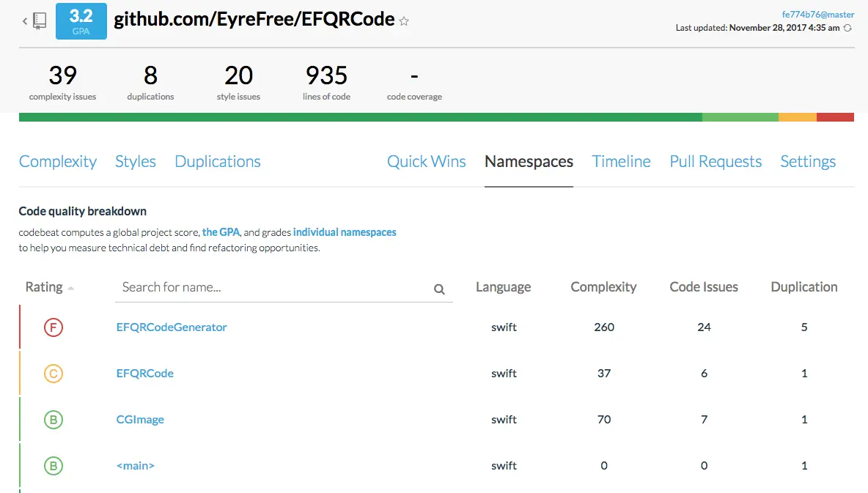Follow 'individual namespaces' link

345,232
